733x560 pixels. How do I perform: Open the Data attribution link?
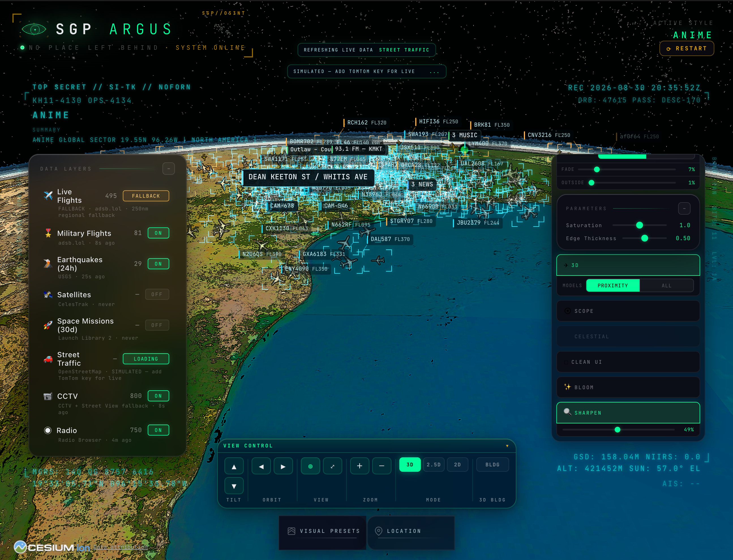pyautogui.click(x=120, y=547)
